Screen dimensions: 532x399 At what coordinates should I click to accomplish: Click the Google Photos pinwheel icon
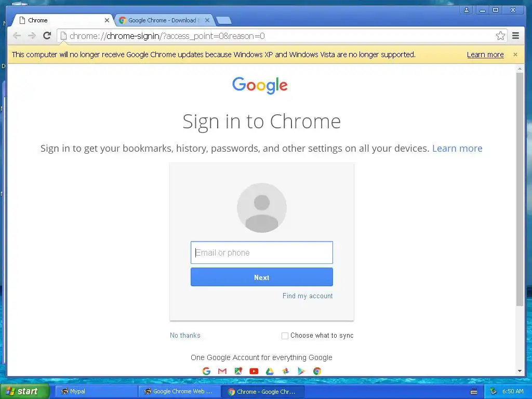coord(286,371)
